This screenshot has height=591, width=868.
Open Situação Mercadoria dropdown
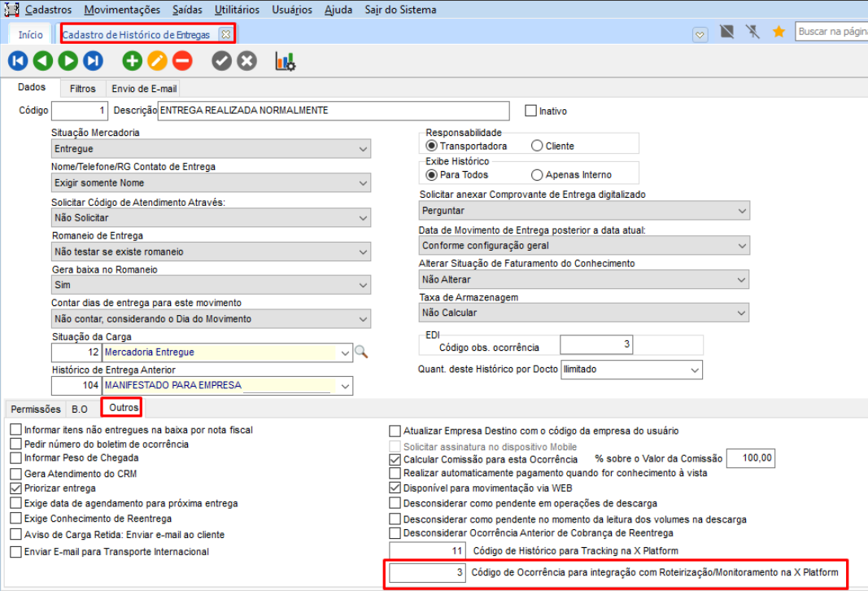pyautogui.click(x=211, y=149)
